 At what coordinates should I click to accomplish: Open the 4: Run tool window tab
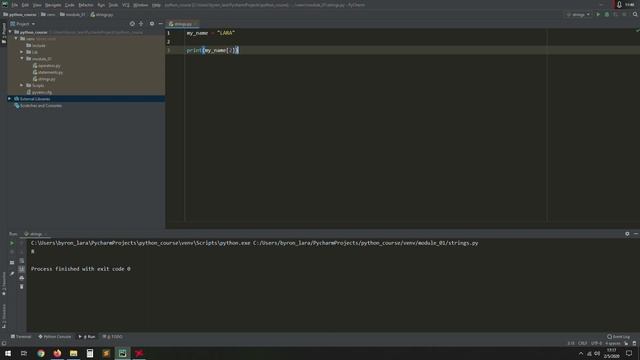87,337
